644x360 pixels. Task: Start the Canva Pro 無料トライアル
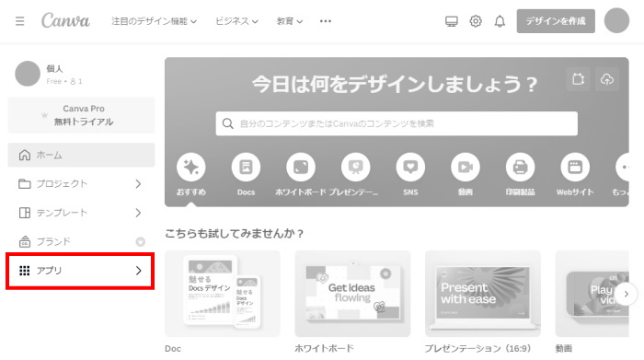(x=81, y=115)
